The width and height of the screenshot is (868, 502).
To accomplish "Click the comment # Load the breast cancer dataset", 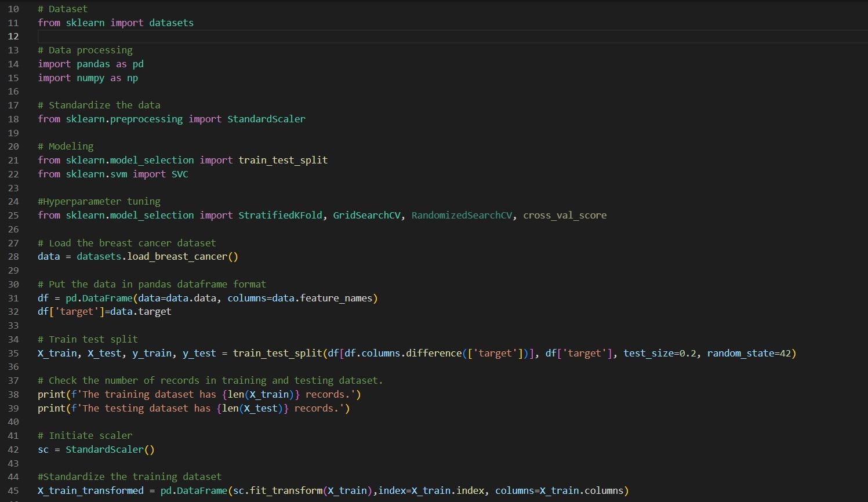I will coord(127,242).
